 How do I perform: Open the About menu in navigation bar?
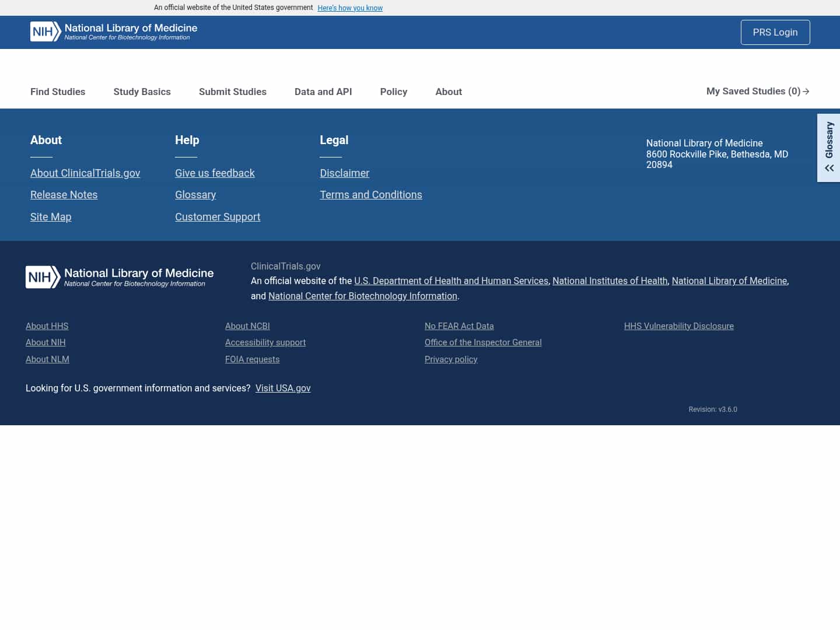tap(449, 92)
